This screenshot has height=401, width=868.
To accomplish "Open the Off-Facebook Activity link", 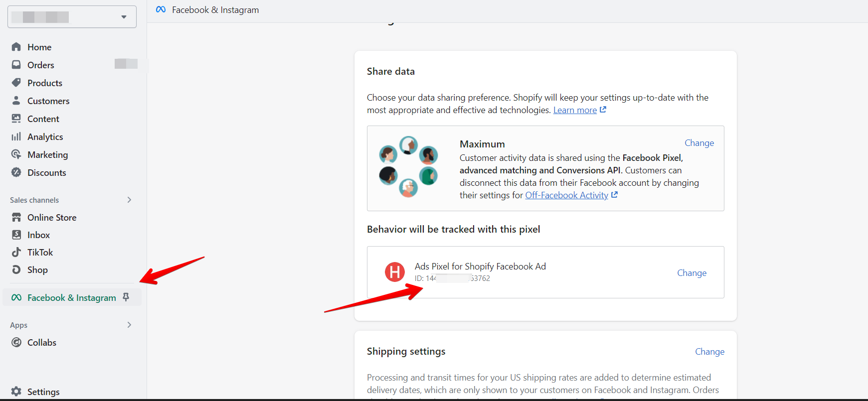I will 566,195.
